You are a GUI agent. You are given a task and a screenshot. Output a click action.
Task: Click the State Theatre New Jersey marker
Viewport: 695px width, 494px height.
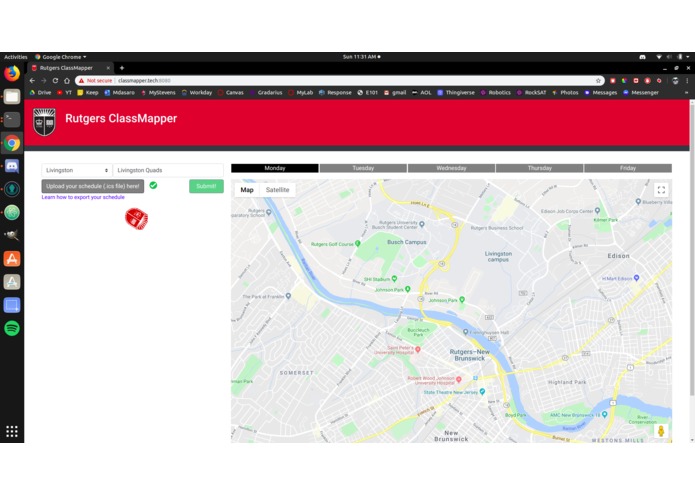click(x=482, y=392)
